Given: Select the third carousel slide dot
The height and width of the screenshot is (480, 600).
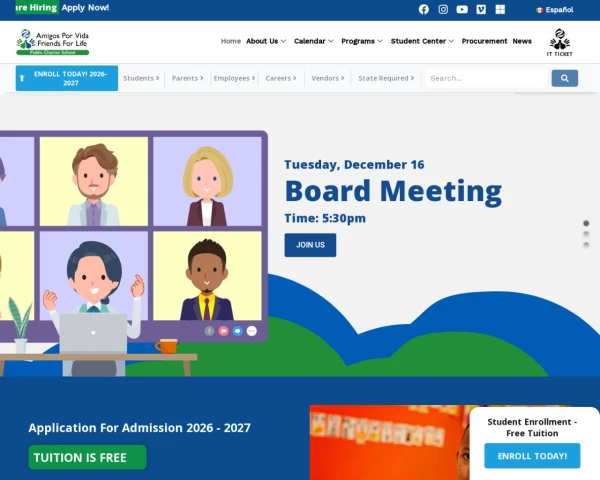Looking at the screenshot, I should pyautogui.click(x=586, y=245).
